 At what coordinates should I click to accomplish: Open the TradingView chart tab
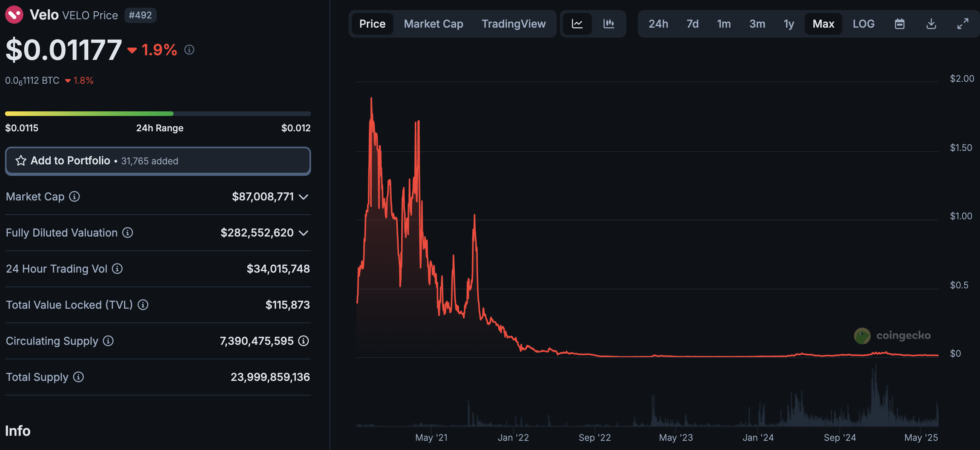[x=513, y=24]
